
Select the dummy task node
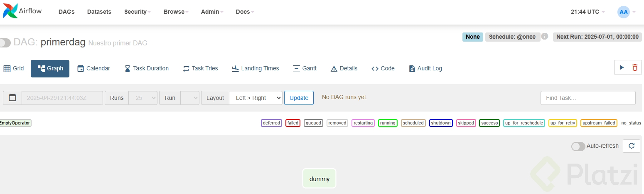(x=319, y=179)
